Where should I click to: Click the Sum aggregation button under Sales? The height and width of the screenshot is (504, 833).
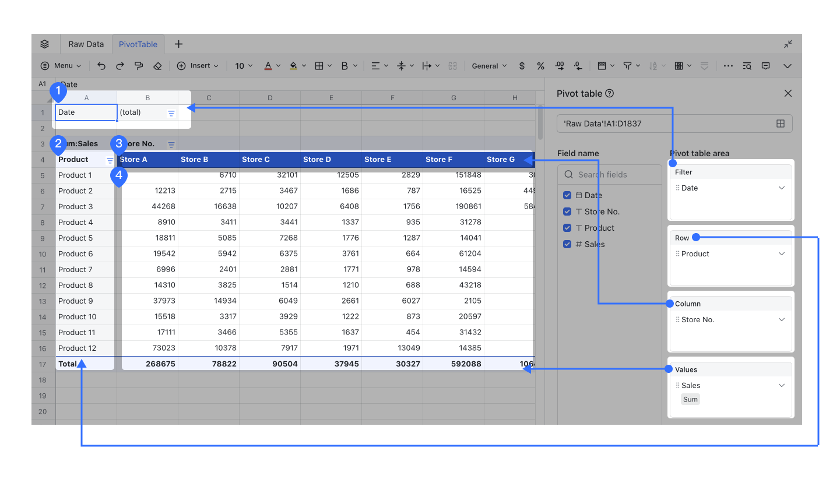[690, 399]
